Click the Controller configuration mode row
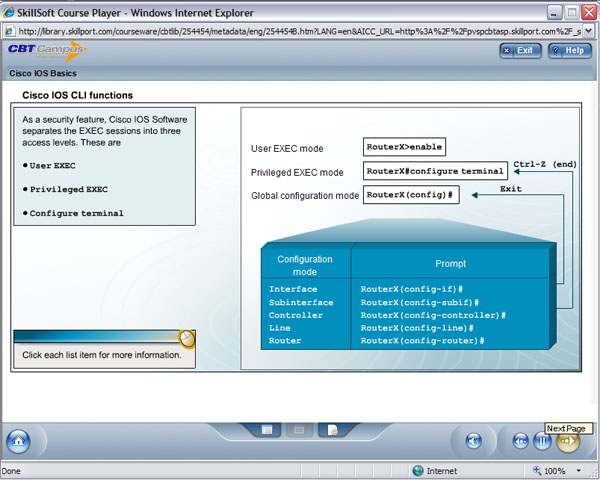Viewport: 600px width, 480px height. click(x=296, y=315)
